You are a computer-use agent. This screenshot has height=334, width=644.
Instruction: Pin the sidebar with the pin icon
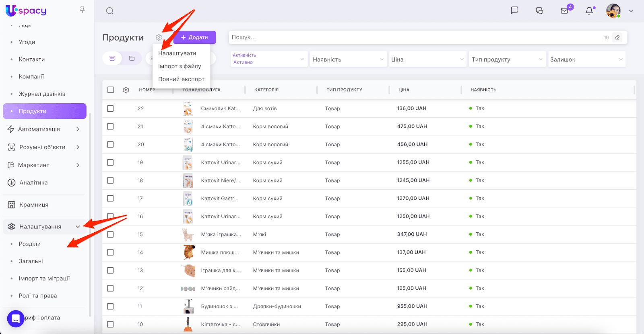[82, 10]
